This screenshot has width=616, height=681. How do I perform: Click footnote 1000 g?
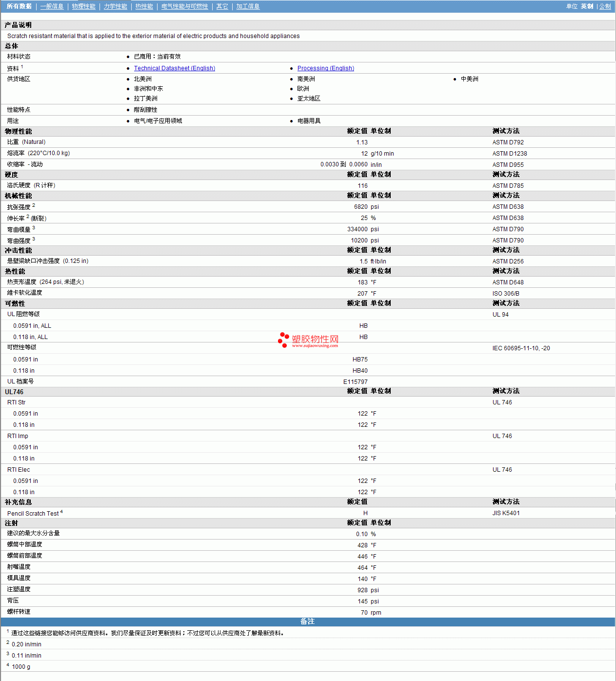[21, 667]
